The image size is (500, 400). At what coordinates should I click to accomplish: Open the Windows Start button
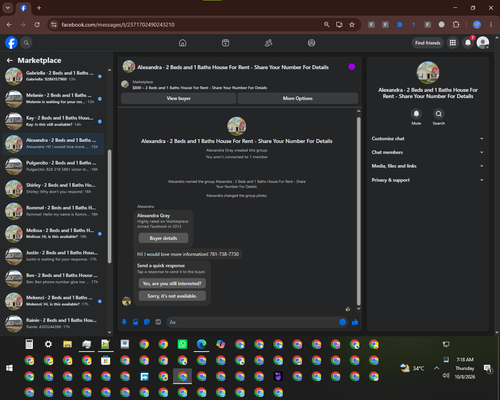pos(9,368)
